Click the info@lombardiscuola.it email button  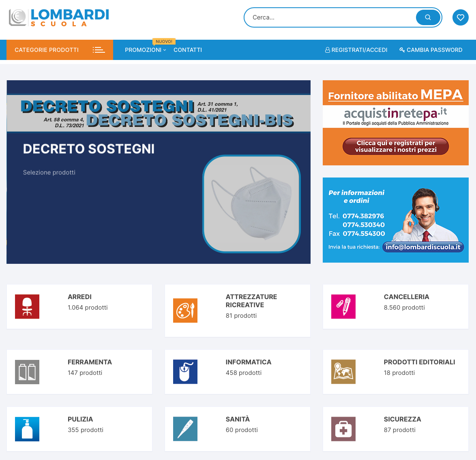[423, 247]
